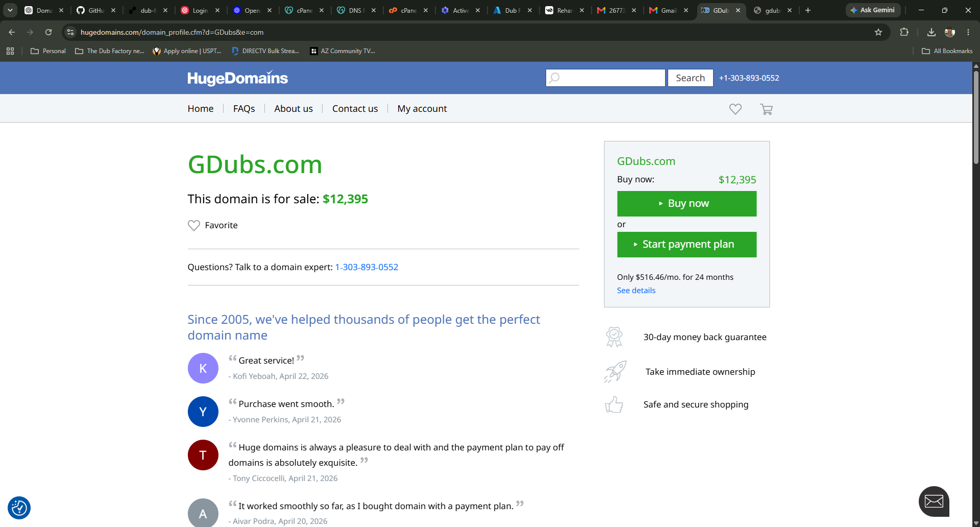Close the DNS tab
This screenshot has width=980, height=527.
(374, 10)
